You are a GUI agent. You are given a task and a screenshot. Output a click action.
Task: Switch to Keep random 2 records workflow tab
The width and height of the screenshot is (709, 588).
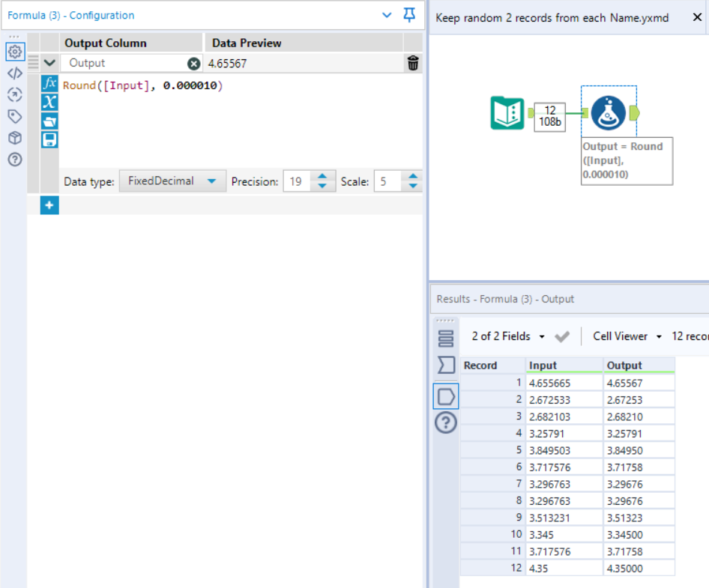[x=552, y=17]
